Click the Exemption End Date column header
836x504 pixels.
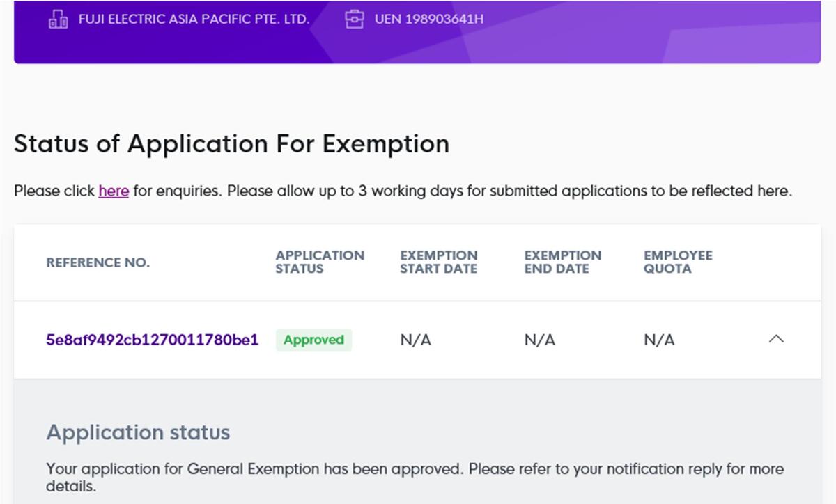point(562,262)
